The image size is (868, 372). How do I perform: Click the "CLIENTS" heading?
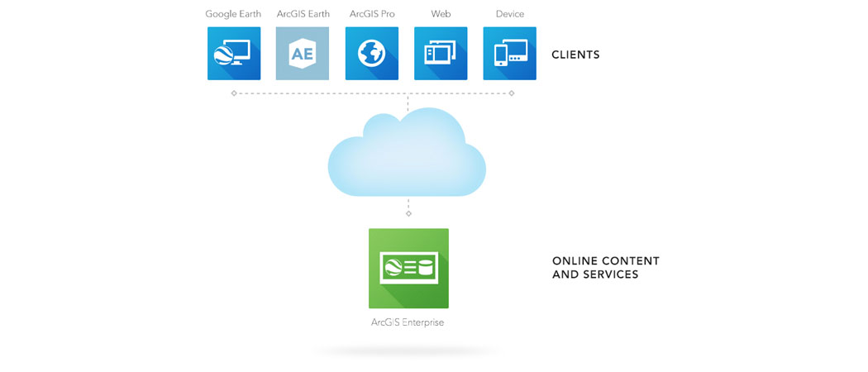coord(575,55)
